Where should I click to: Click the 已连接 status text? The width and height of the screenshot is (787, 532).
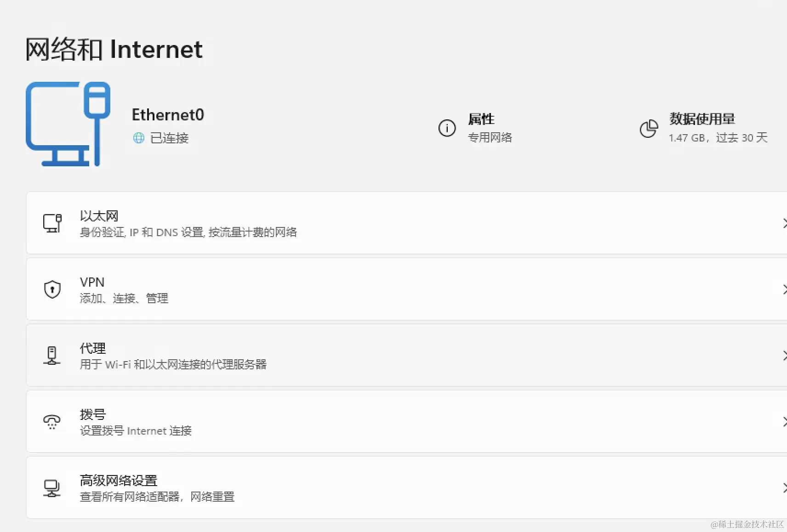[x=169, y=138]
